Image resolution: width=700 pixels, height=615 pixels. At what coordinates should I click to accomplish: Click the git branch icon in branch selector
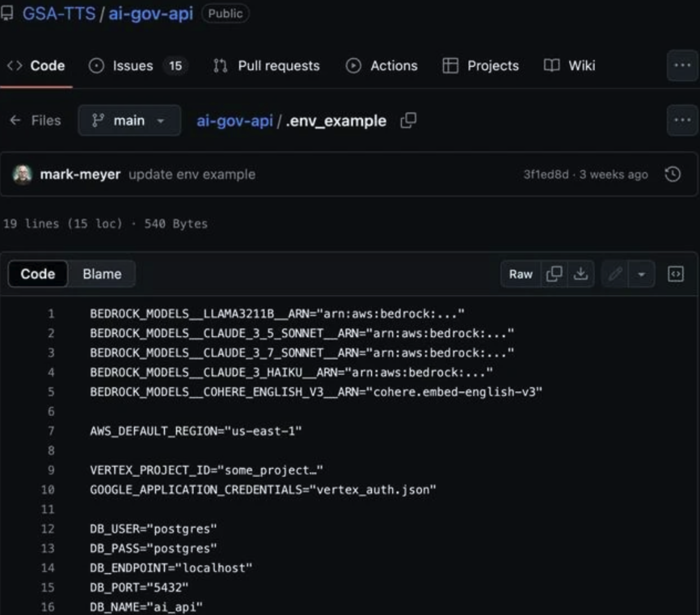coord(98,120)
